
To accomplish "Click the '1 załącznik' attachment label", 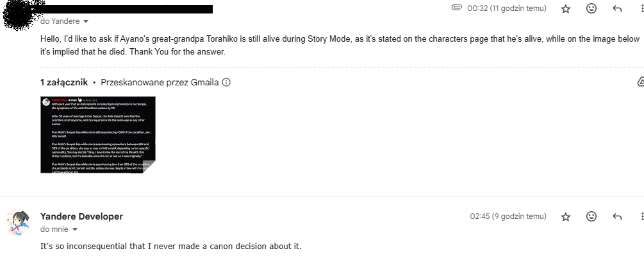I will [64, 82].
